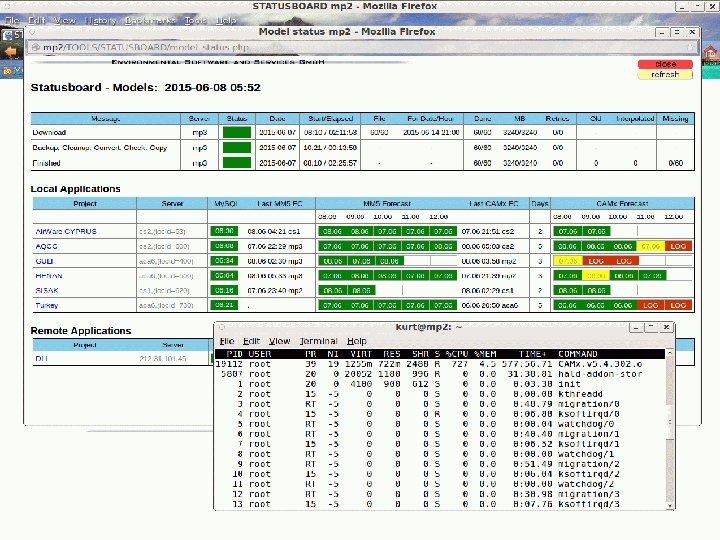720x540 pixels.
Task: Click the green MySQL cell in Turkey row
Action: coord(224,304)
